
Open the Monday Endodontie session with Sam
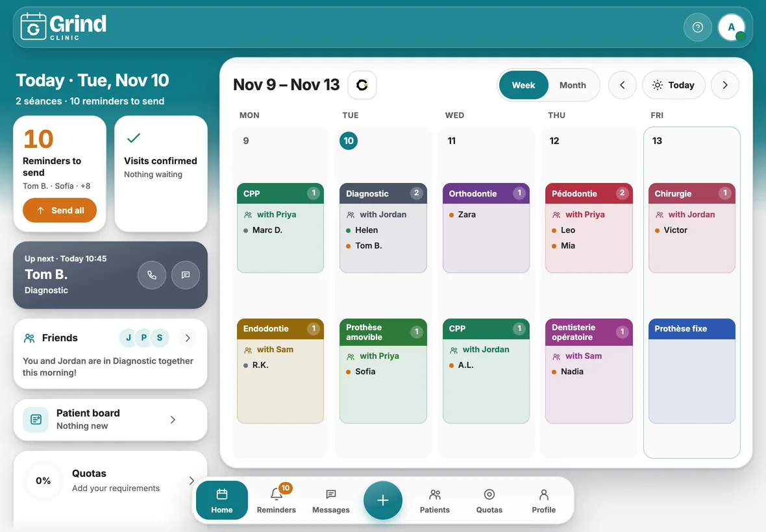[280, 371]
